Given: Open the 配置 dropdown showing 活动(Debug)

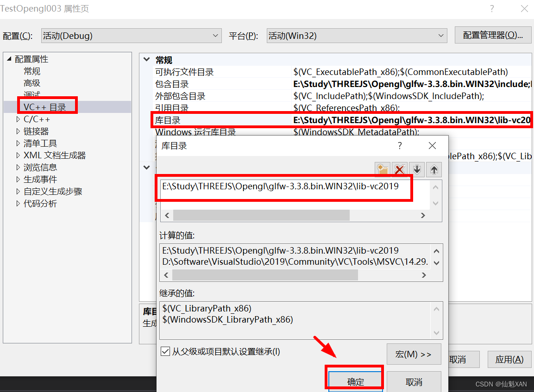Looking at the screenshot, I should [214, 35].
